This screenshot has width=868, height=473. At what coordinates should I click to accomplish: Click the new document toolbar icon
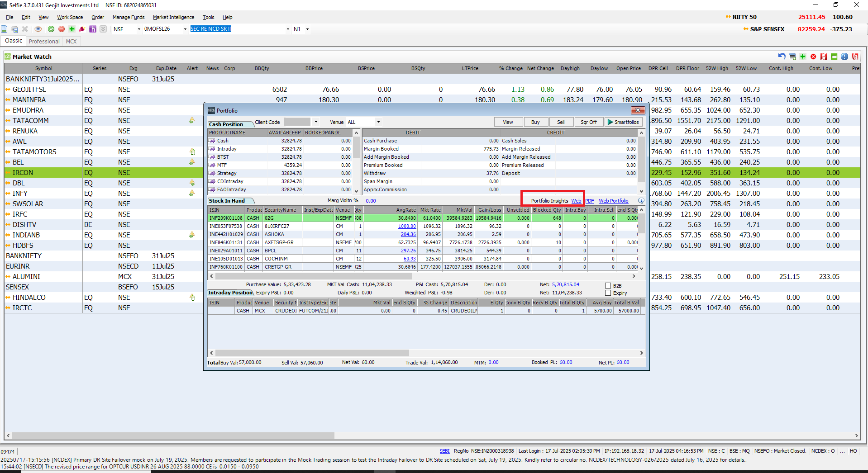[4, 29]
